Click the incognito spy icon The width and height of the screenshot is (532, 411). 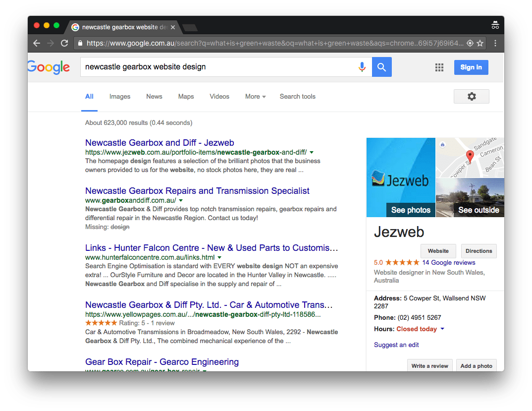point(495,25)
